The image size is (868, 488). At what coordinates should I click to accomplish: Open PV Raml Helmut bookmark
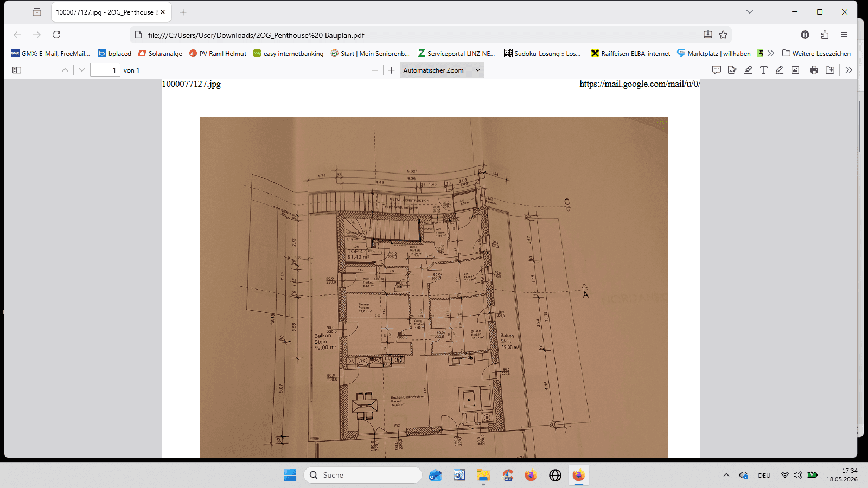click(218, 53)
